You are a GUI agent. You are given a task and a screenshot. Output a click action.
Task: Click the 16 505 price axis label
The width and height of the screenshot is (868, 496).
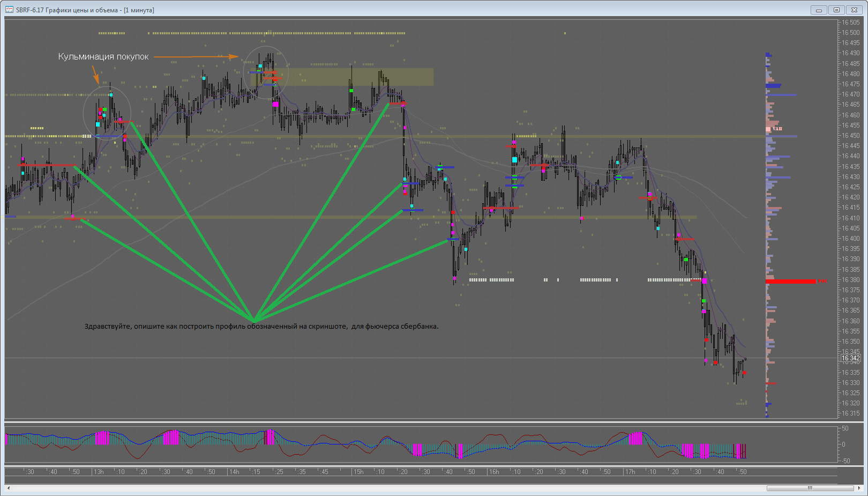(x=850, y=23)
